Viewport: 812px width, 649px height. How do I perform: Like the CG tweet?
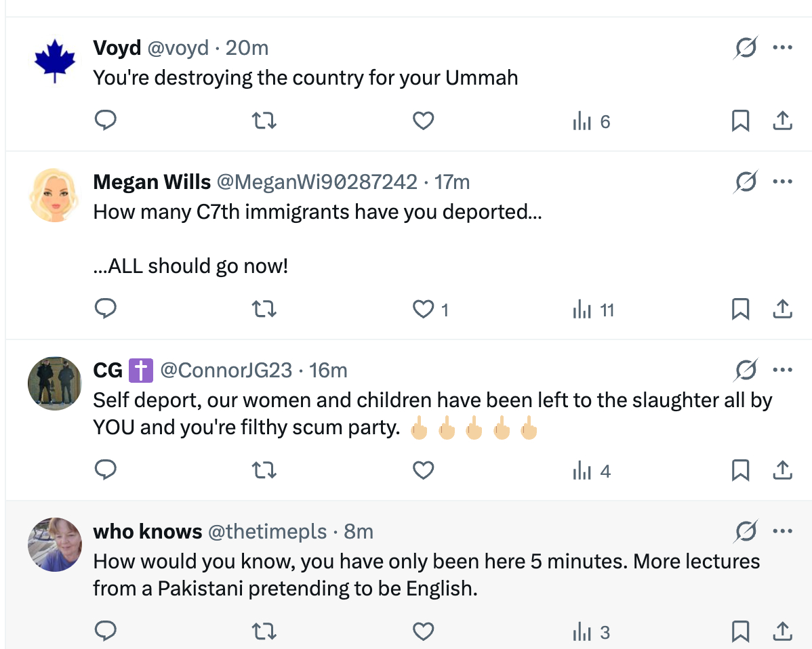click(424, 470)
